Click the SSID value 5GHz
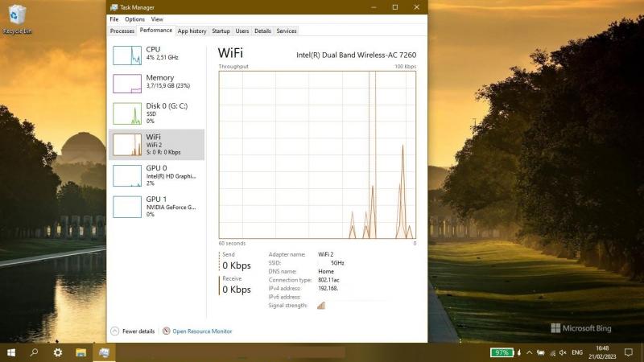 pyautogui.click(x=337, y=263)
